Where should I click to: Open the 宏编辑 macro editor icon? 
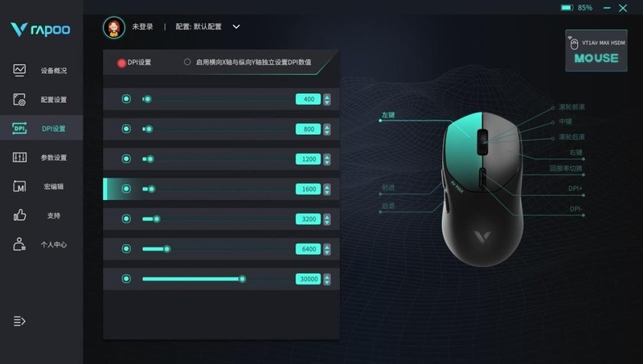pos(19,186)
